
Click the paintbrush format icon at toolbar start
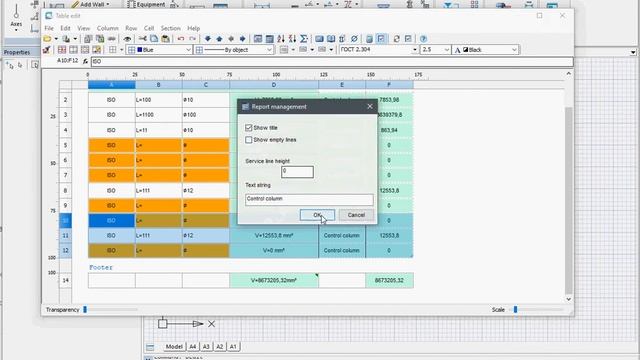pos(47,50)
